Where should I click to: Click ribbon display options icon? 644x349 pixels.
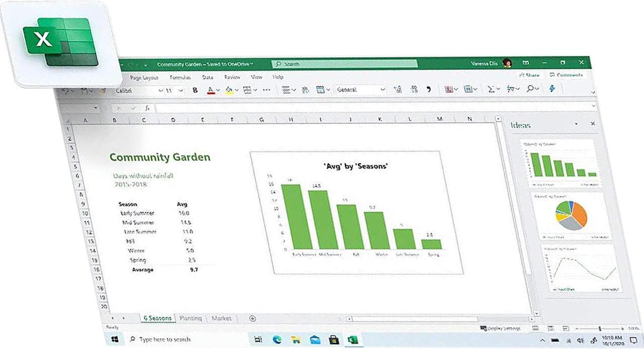526,63
